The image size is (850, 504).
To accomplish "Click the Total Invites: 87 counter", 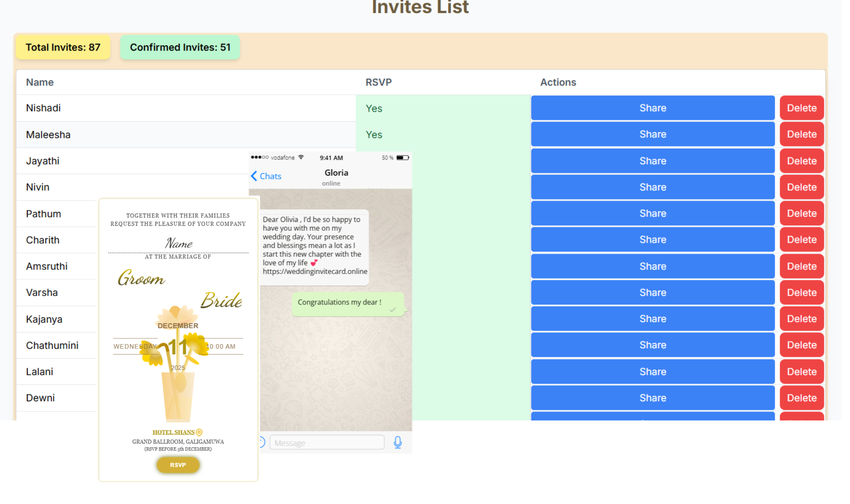I will click(x=63, y=47).
